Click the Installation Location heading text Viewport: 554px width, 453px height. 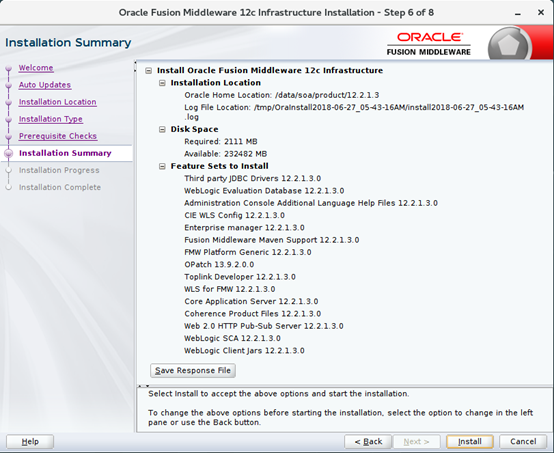point(216,83)
